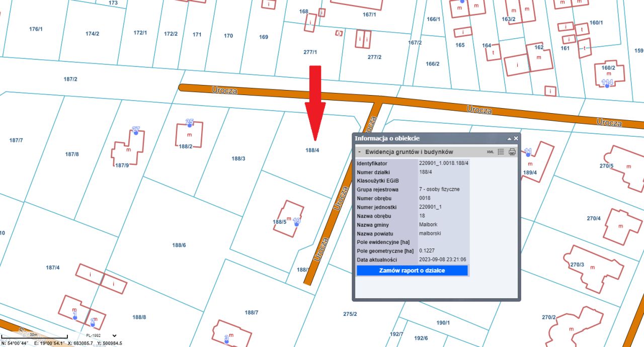The image size is (644, 347).
Task: Close the Informacja o obiekcie window
Action: [x=516, y=138]
